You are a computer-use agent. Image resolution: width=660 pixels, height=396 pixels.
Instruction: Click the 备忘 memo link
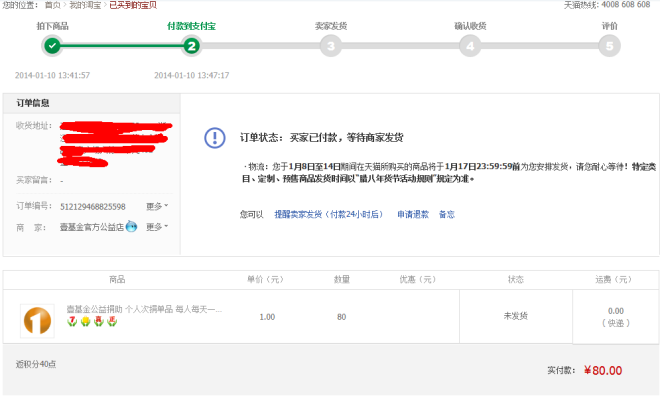447,214
